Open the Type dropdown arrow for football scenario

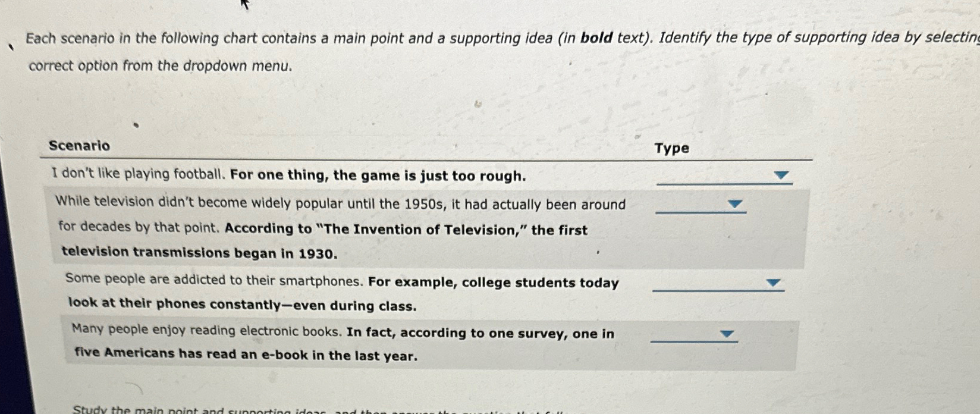781,175
